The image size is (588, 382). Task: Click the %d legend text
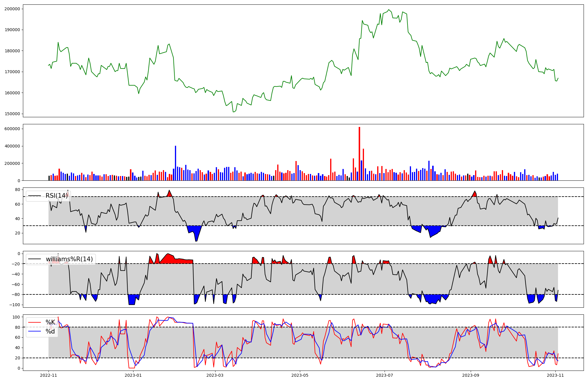coord(50,331)
